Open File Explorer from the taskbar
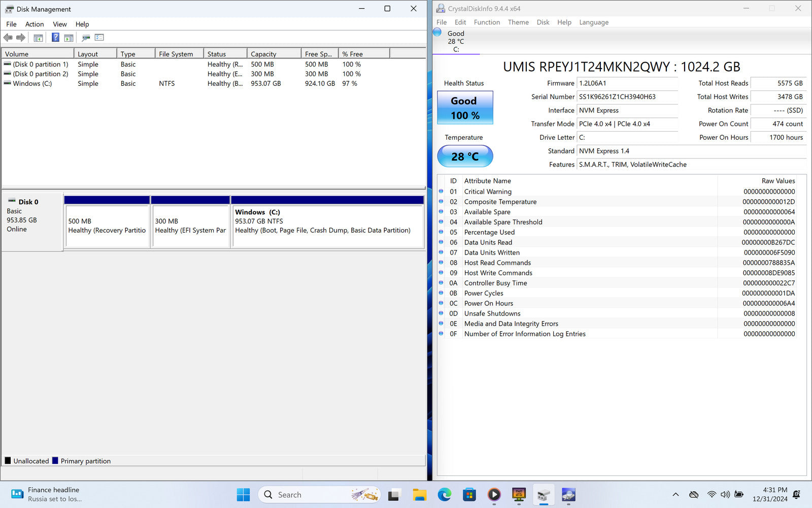The width and height of the screenshot is (812, 508). (420, 495)
